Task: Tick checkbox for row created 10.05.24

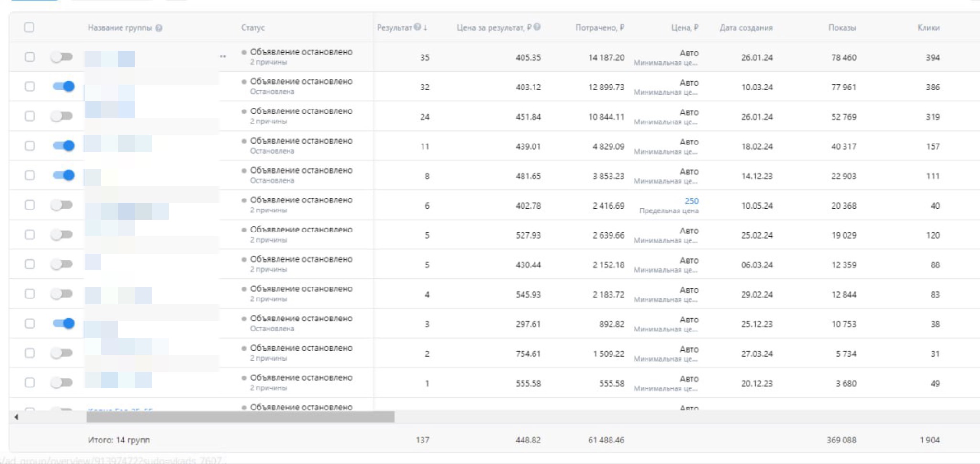Action: (30, 205)
